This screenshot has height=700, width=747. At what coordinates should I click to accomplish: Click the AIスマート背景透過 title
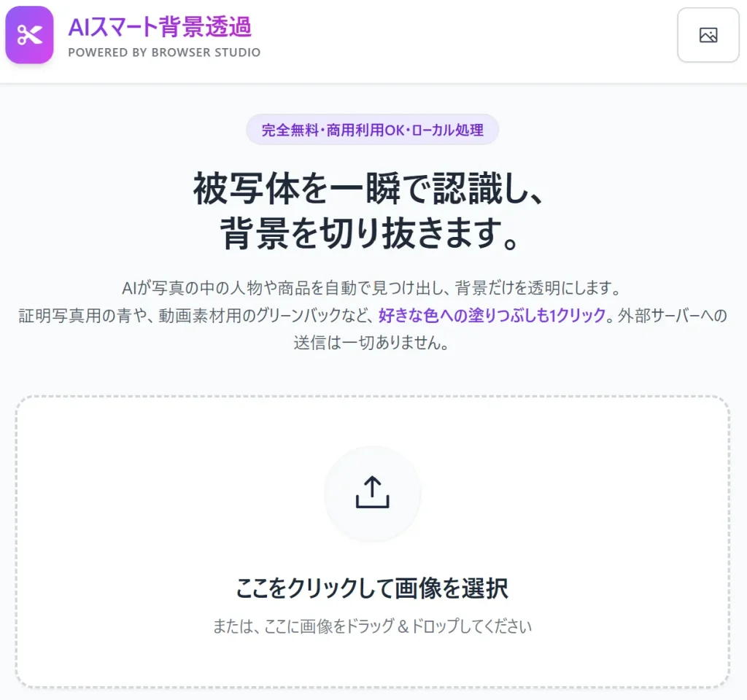(160, 27)
